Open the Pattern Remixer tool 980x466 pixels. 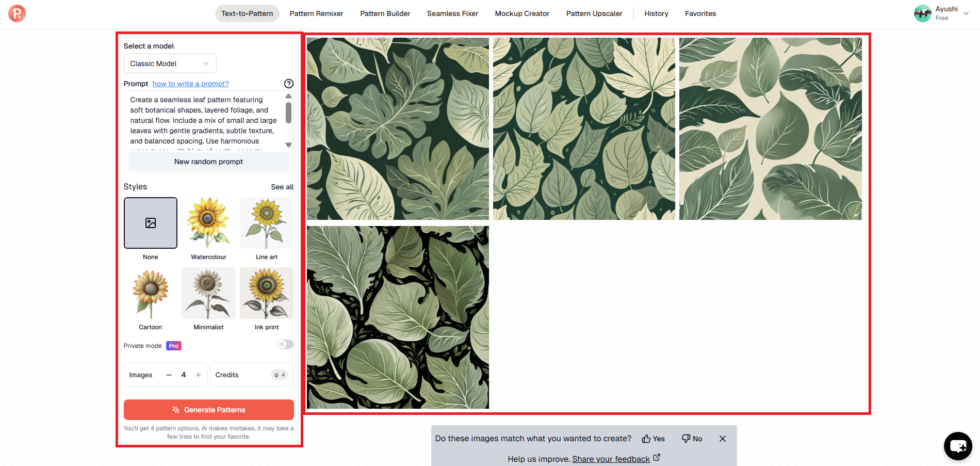pyautogui.click(x=316, y=13)
